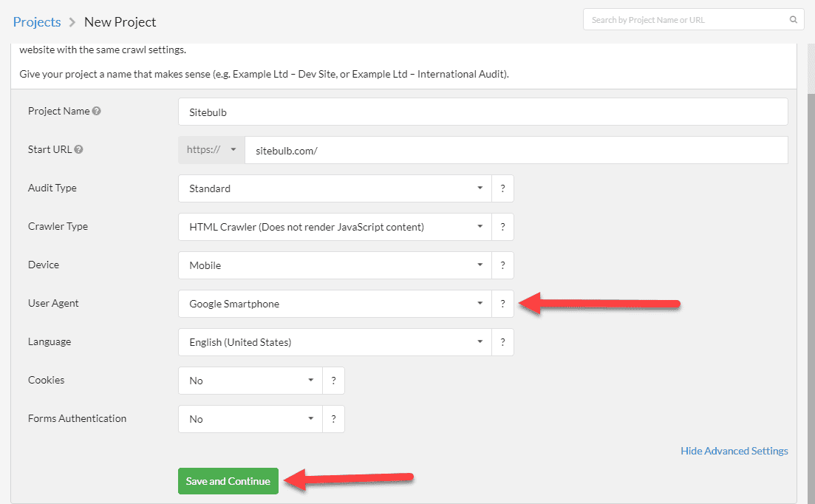Click the Audit Type label
The height and width of the screenshot is (504, 815).
[52, 188]
